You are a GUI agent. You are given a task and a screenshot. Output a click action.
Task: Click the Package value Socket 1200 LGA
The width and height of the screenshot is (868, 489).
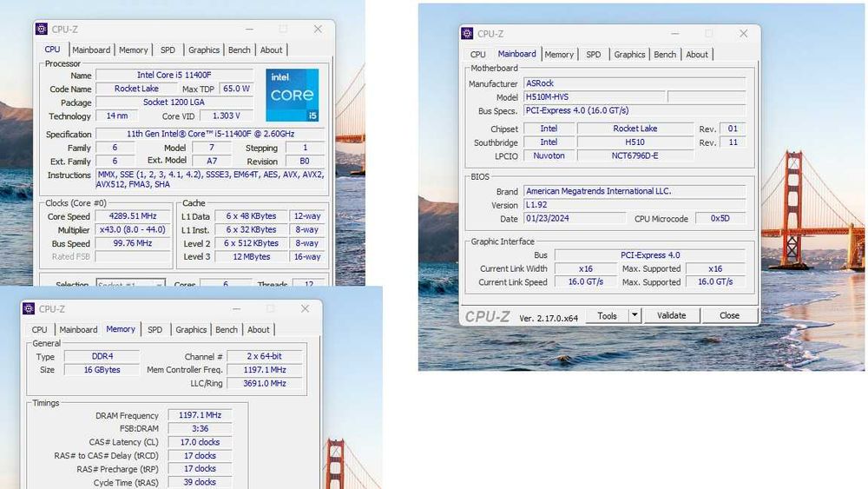pos(174,102)
